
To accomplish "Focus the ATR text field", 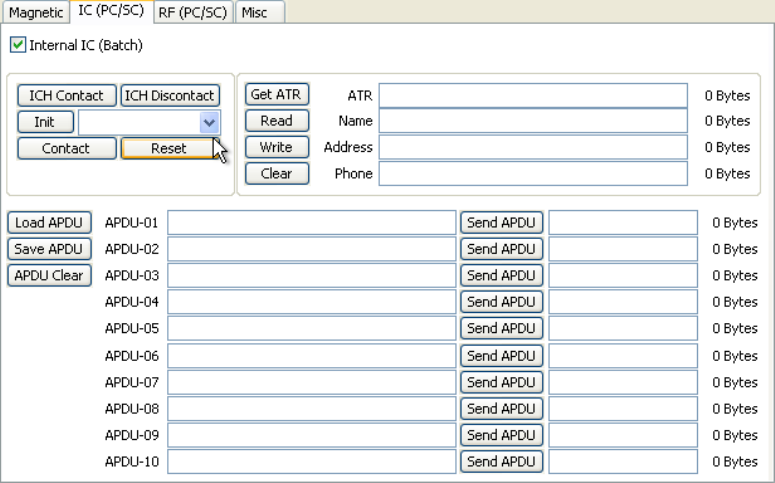I will [533, 95].
